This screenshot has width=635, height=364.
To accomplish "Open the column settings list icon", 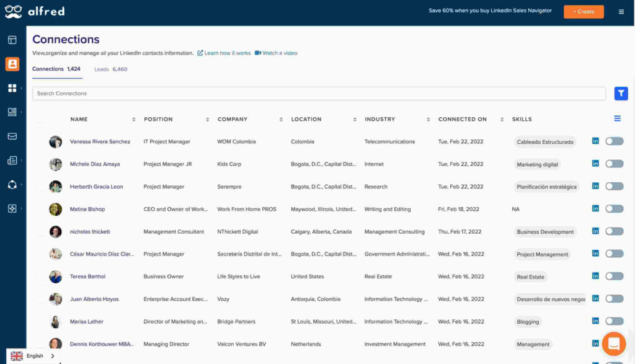I will [617, 118].
